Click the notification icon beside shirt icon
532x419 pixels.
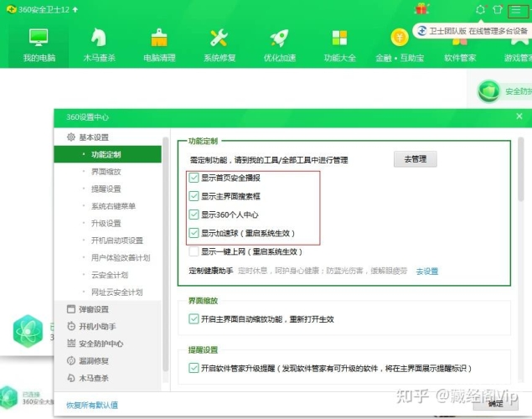pos(480,9)
